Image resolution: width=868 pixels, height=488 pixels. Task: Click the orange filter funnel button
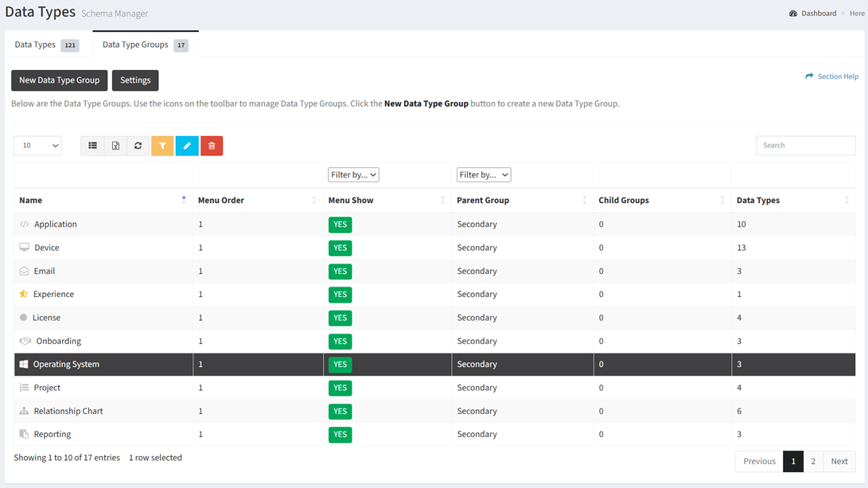(x=162, y=146)
